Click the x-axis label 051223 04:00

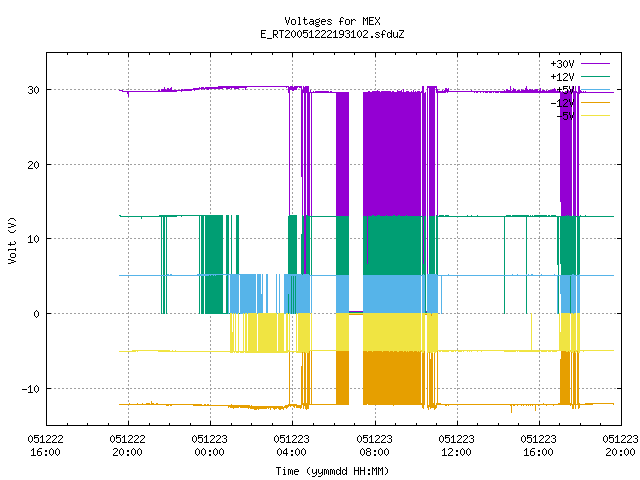coord(291,446)
